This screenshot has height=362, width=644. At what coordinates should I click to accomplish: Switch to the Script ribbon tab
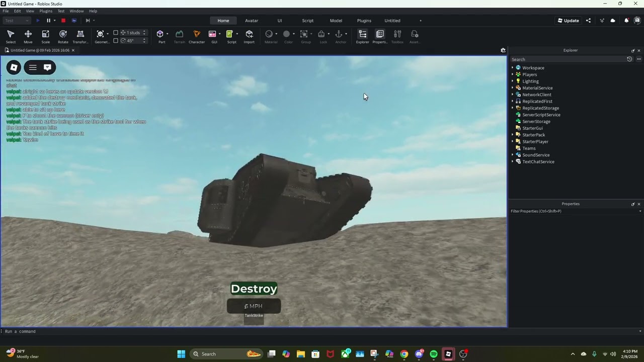308,21
